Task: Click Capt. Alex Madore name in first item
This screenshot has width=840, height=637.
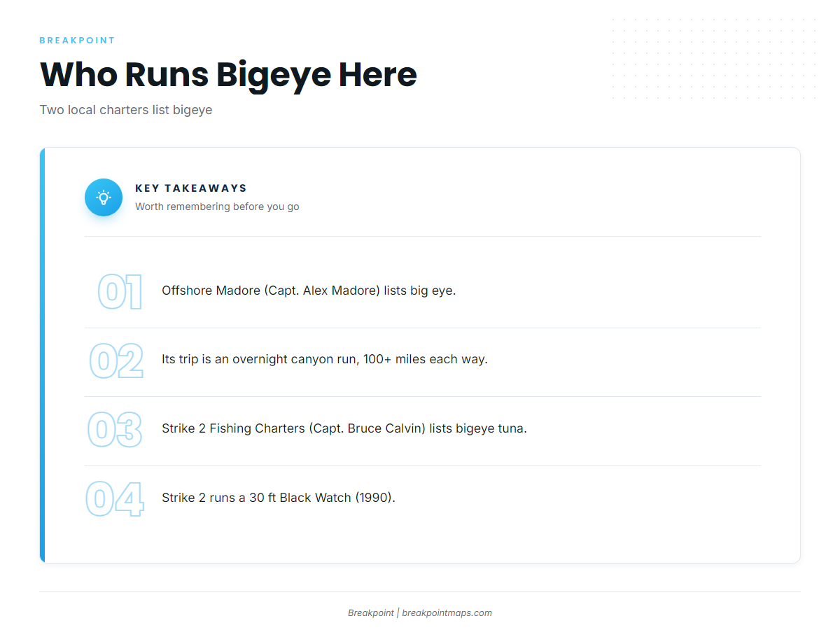Action: click(322, 290)
